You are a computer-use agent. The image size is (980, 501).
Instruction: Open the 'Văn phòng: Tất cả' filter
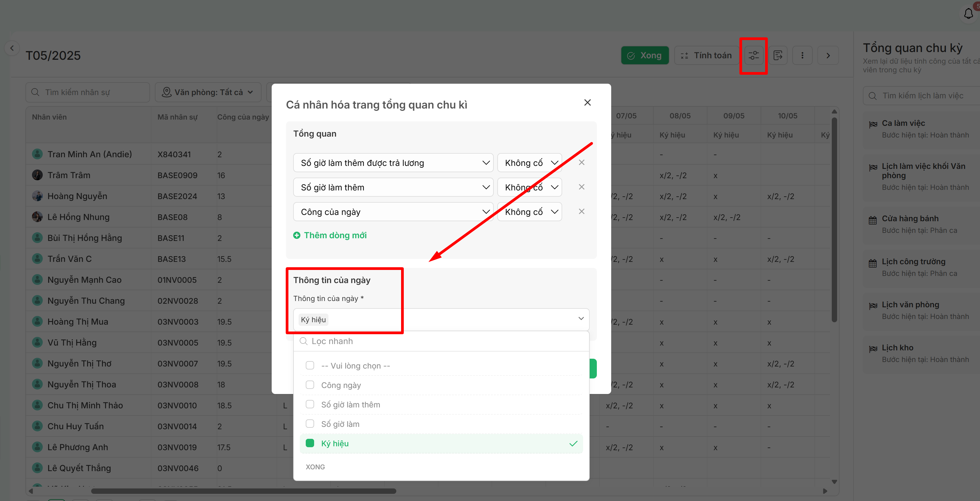point(208,92)
